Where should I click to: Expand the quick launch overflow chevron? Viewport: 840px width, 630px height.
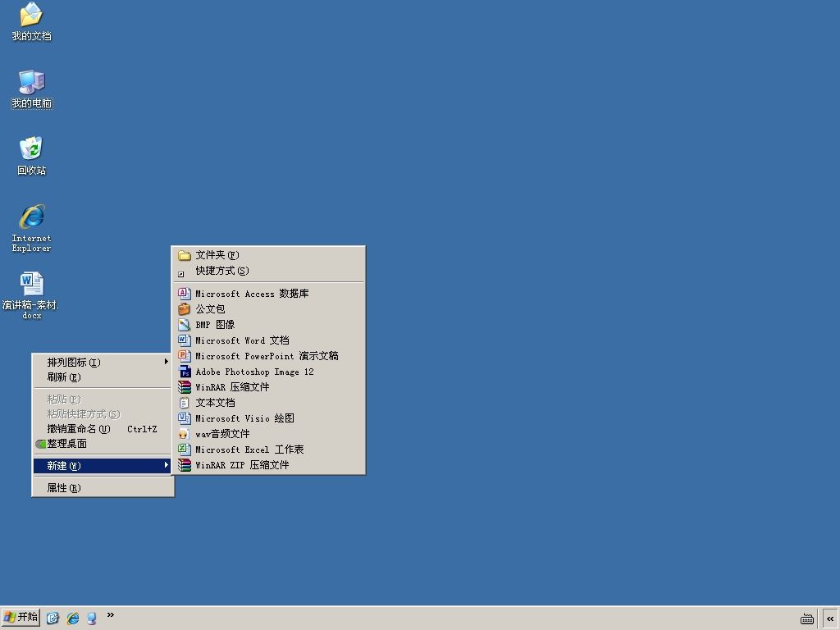click(111, 614)
